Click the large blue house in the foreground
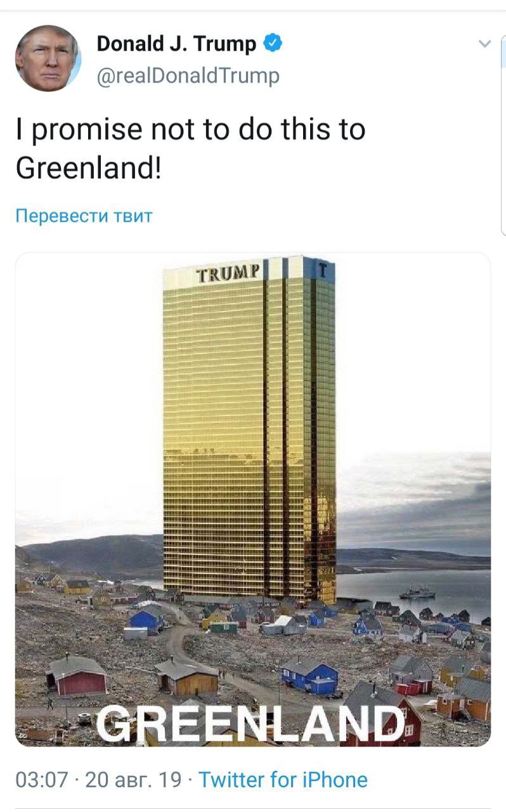This screenshot has width=506, height=812. pos(309,675)
